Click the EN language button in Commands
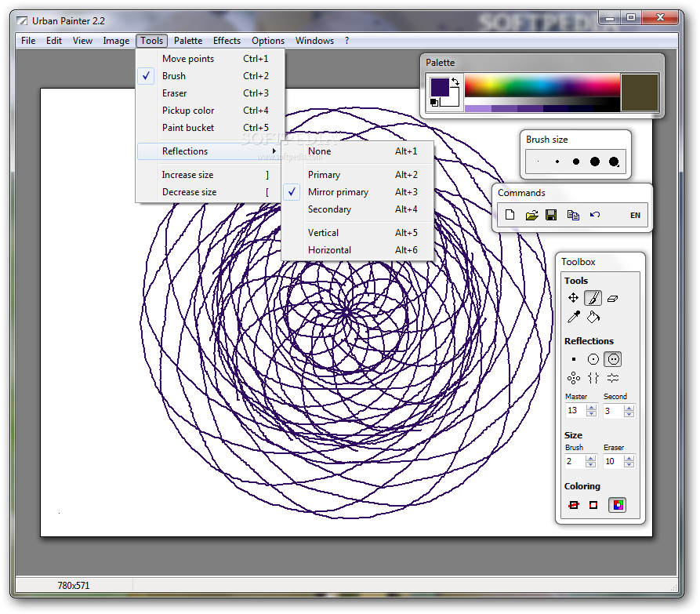 point(635,215)
